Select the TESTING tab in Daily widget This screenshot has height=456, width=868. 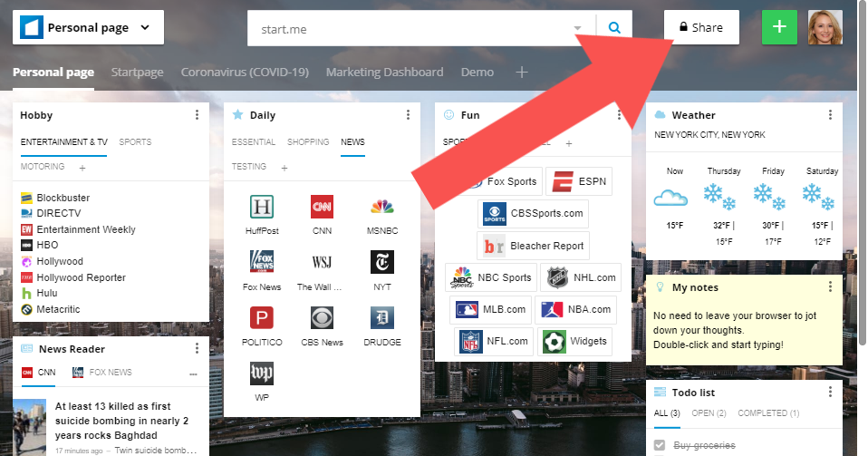[249, 166]
